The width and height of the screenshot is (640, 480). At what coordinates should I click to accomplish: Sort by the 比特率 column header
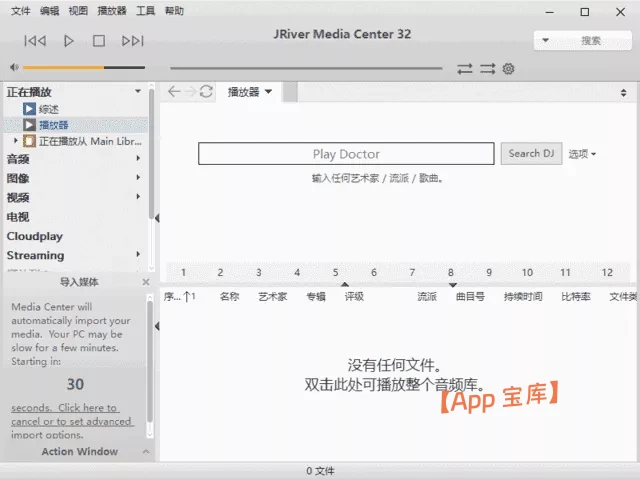(576, 297)
